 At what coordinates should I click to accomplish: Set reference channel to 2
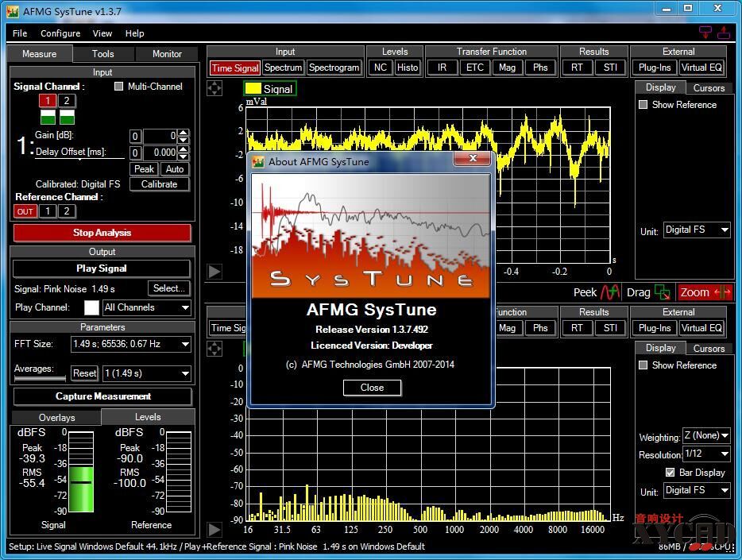(x=67, y=211)
